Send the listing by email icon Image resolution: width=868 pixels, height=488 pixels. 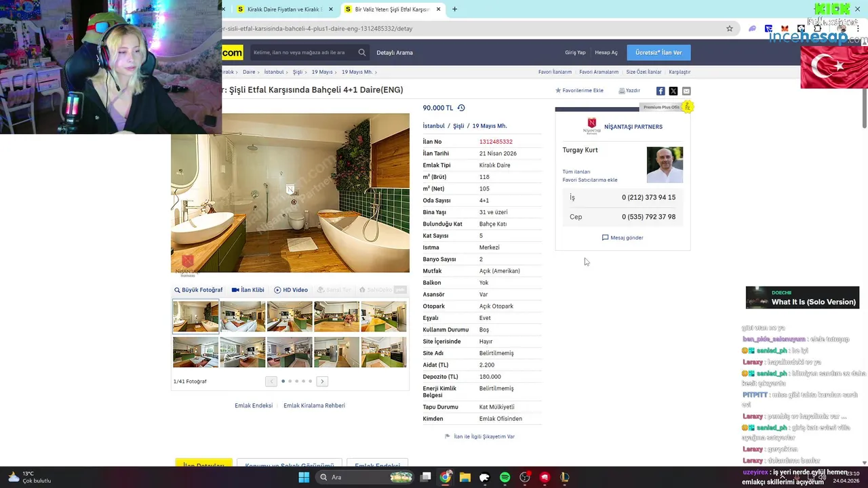[x=686, y=91]
